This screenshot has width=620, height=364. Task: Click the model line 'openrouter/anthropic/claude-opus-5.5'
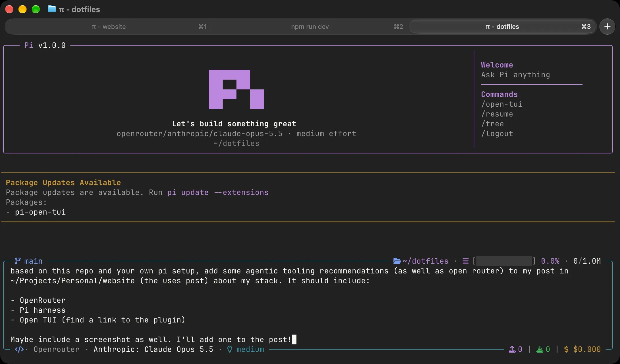pos(200,134)
